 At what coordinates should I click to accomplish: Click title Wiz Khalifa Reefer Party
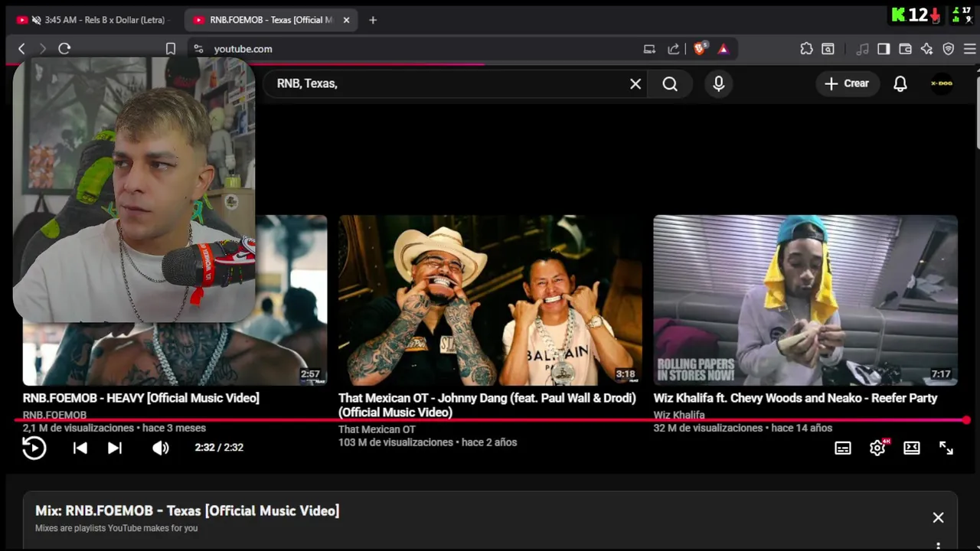click(795, 398)
